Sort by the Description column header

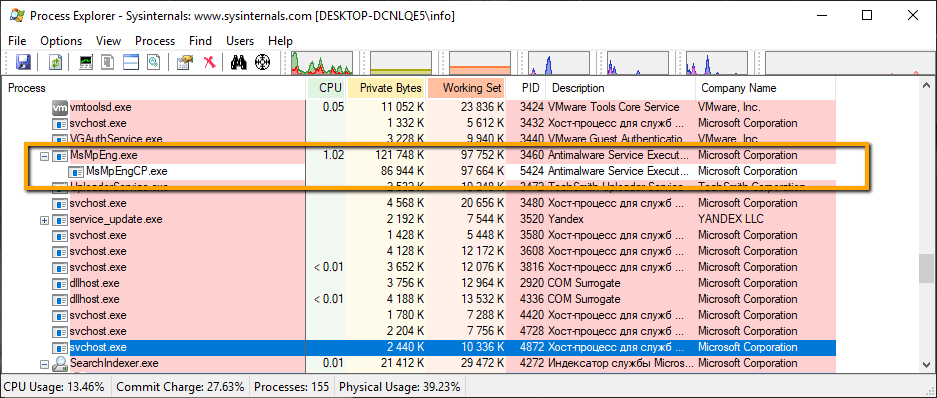[x=621, y=88]
